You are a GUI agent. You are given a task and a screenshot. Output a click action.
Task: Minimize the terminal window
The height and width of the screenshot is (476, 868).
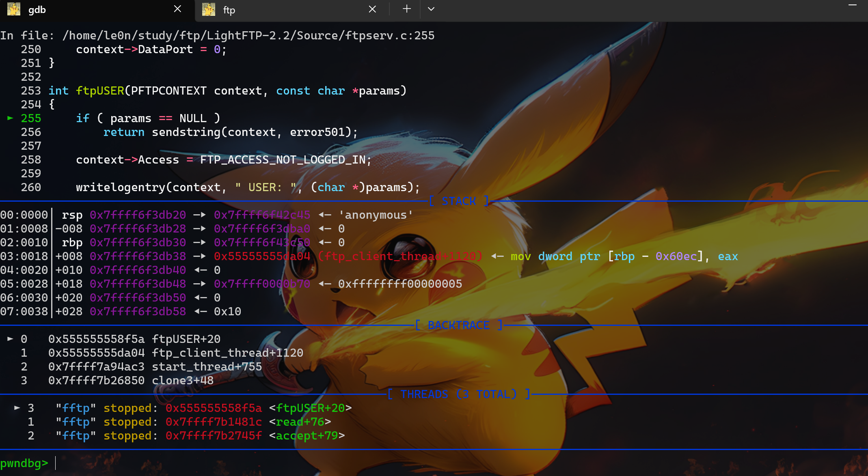coord(853,6)
